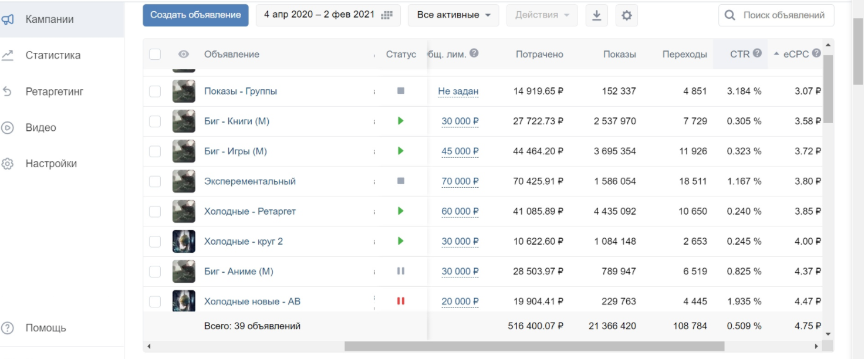Open the gear settings icon in toolbar
This screenshot has width=868, height=359.
pos(626,15)
